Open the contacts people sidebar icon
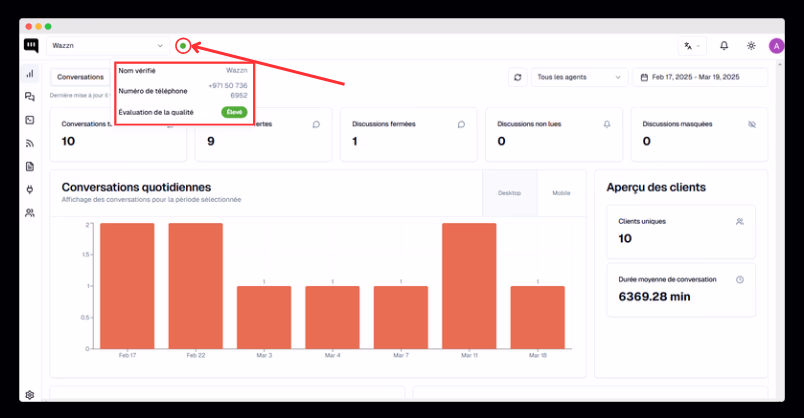804x418 pixels. point(30,213)
